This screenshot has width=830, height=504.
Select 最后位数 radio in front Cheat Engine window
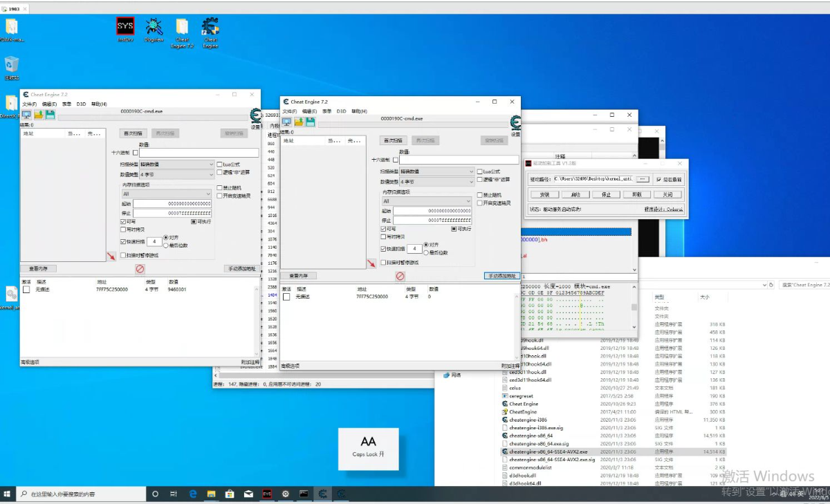tap(427, 252)
